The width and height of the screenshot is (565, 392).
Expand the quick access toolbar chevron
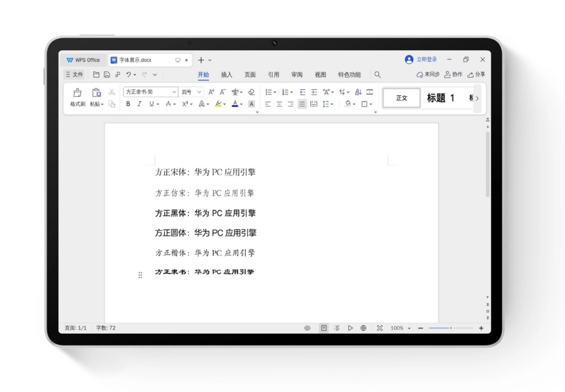(155, 75)
